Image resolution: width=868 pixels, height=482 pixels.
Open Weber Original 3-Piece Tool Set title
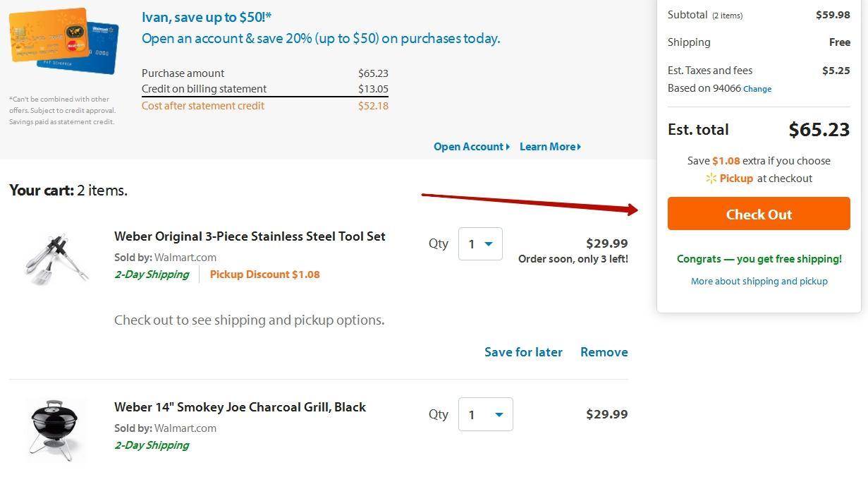click(x=250, y=236)
